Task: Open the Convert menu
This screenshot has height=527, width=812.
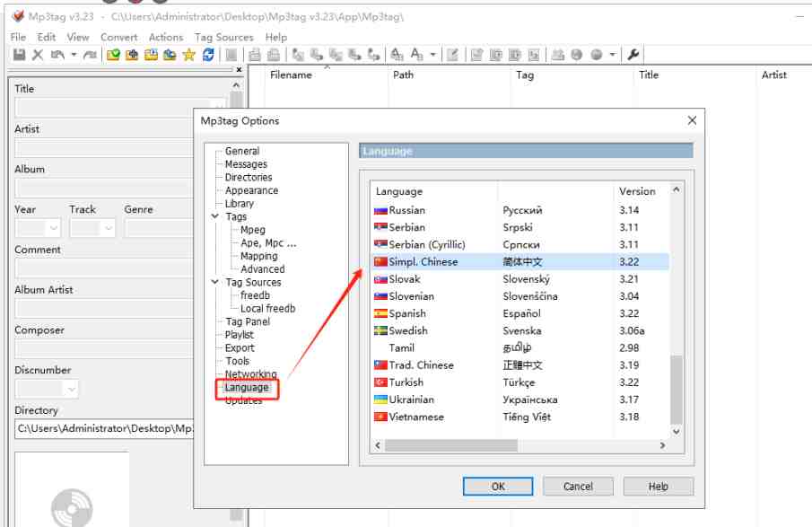Action: [x=118, y=37]
